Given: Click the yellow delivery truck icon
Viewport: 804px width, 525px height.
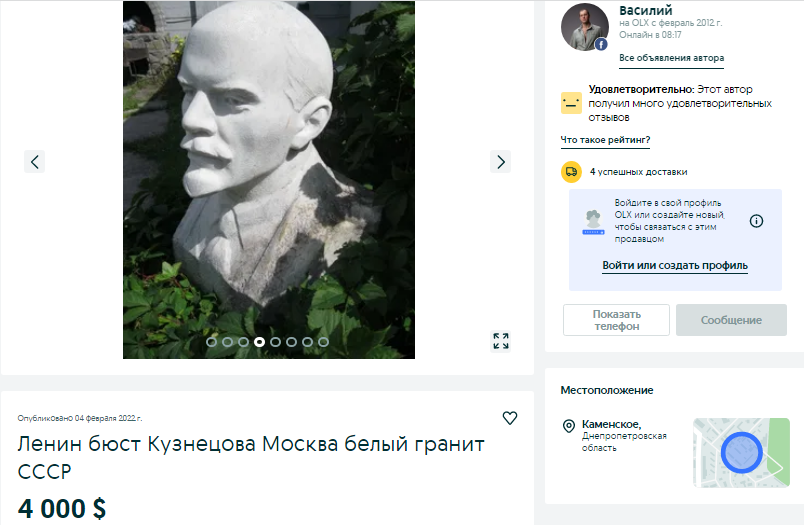Looking at the screenshot, I should (571, 172).
